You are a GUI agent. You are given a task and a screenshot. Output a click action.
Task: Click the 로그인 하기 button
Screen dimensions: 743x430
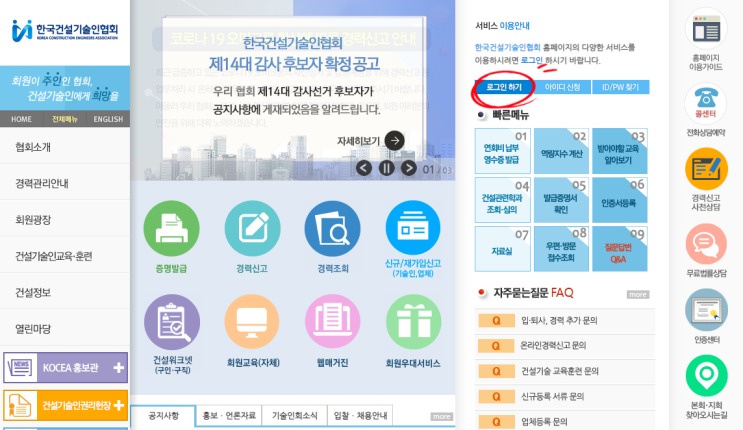(504, 87)
